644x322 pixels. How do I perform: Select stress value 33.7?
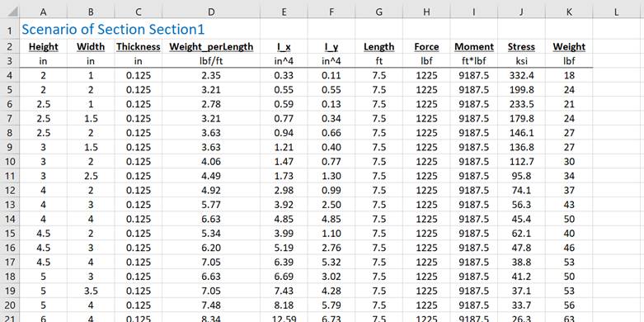[521, 305]
